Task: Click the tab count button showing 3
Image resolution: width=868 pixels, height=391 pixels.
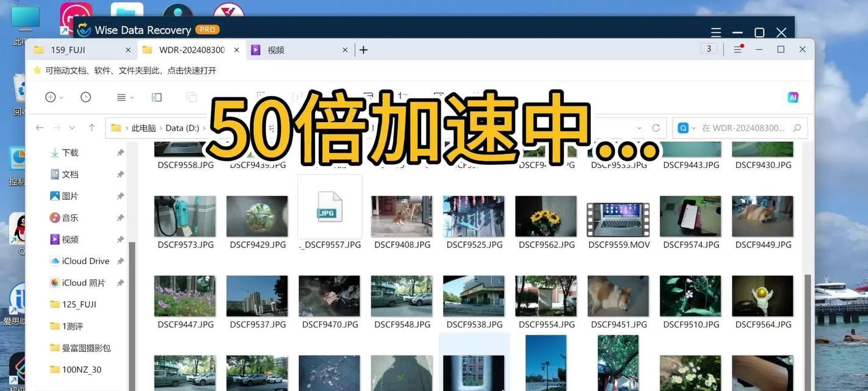Action: [709, 49]
